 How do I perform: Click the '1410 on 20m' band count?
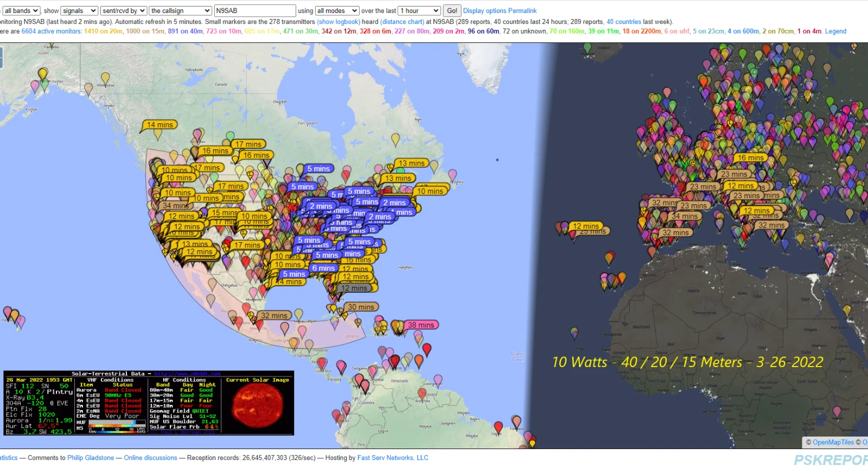tap(104, 31)
